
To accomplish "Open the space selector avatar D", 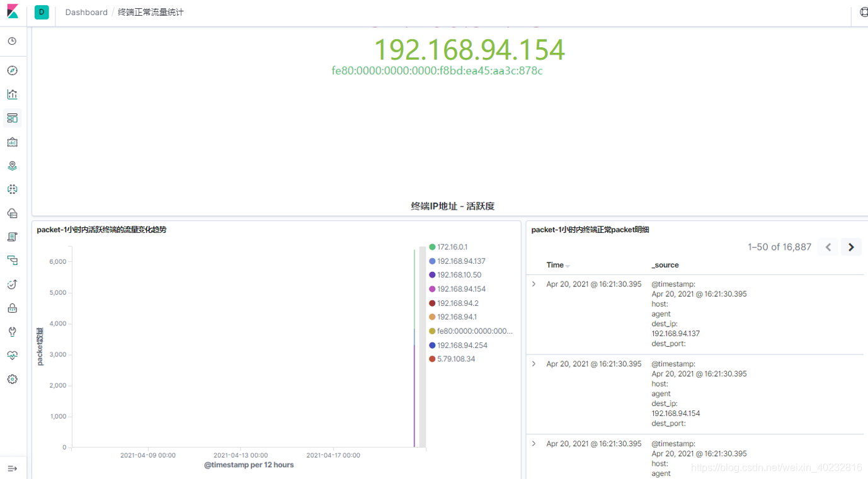I will click(x=42, y=12).
